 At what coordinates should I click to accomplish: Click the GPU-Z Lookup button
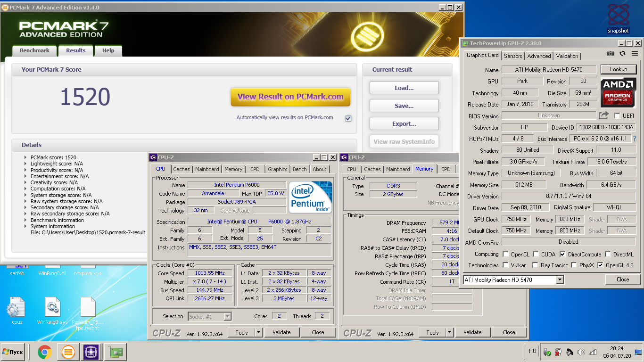(x=618, y=69)
